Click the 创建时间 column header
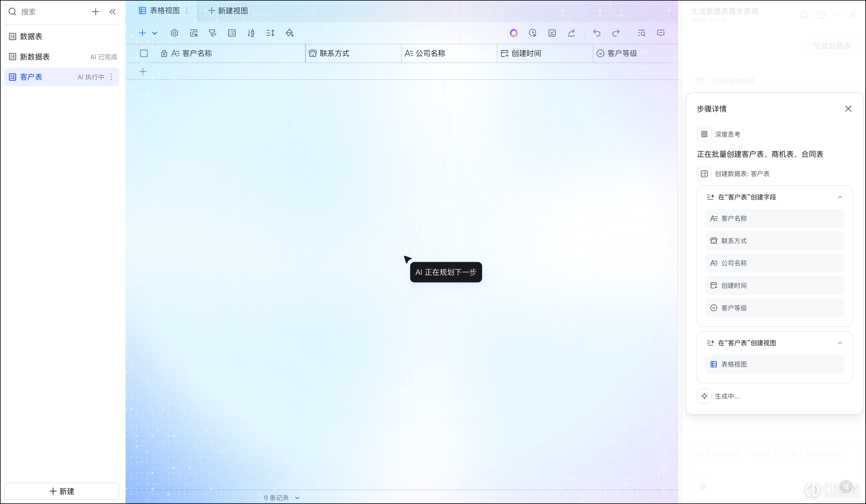 pos(545,53)
